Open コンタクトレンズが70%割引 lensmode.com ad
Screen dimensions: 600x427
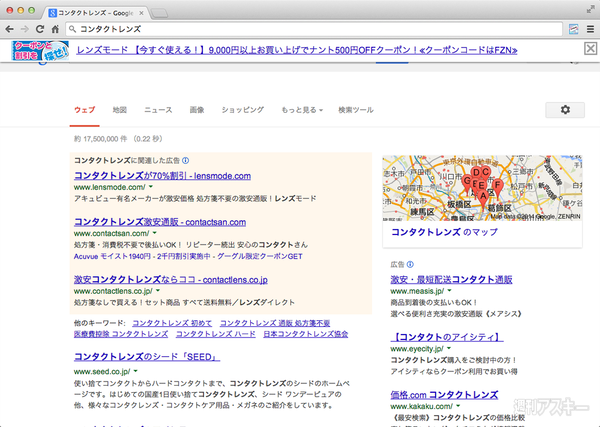pos(162,176)
